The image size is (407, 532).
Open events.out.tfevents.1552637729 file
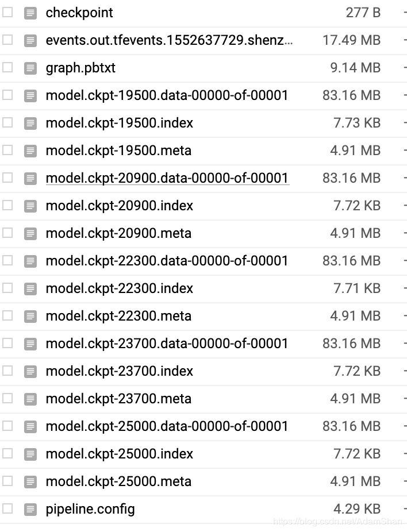pyautogui.click(x=169, y=40)
